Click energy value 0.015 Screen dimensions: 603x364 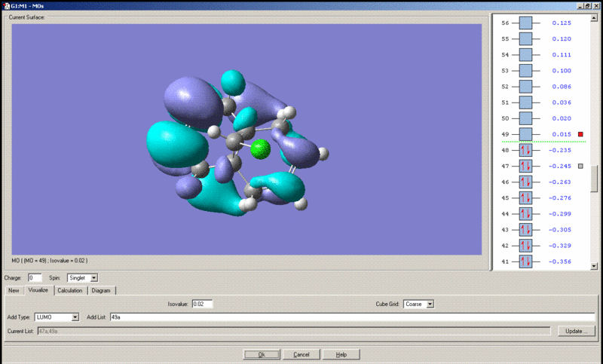point(562,134)
